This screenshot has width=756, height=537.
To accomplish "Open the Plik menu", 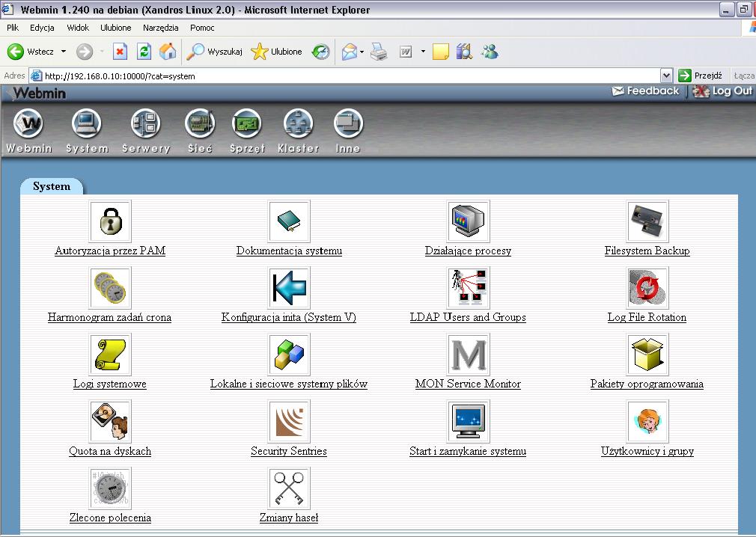I will point(13,28).
